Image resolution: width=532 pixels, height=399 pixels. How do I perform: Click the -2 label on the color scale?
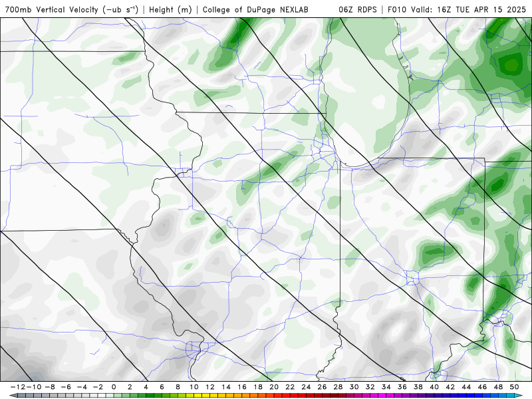98,387
